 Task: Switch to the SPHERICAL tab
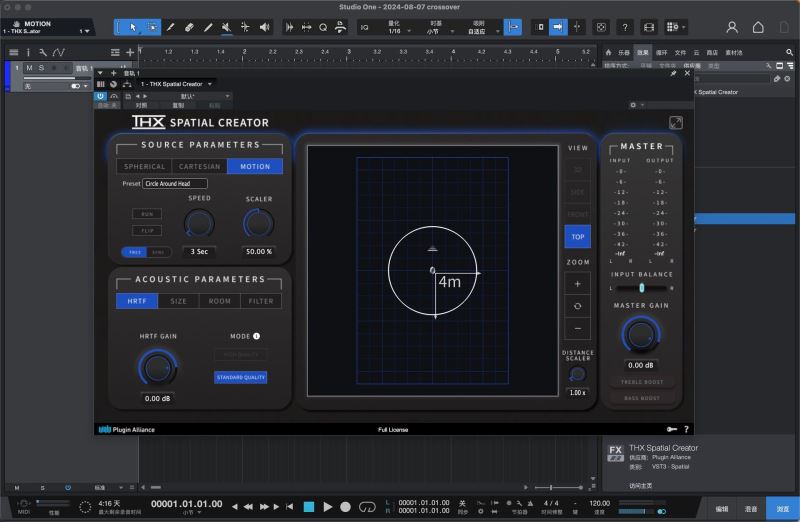(x=144, y=166)
